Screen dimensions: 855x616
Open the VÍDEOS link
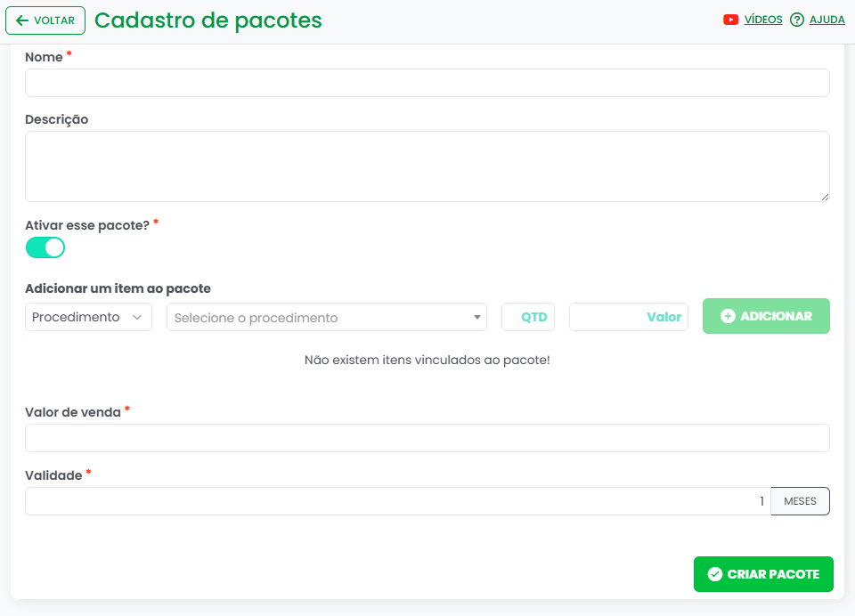763,20
